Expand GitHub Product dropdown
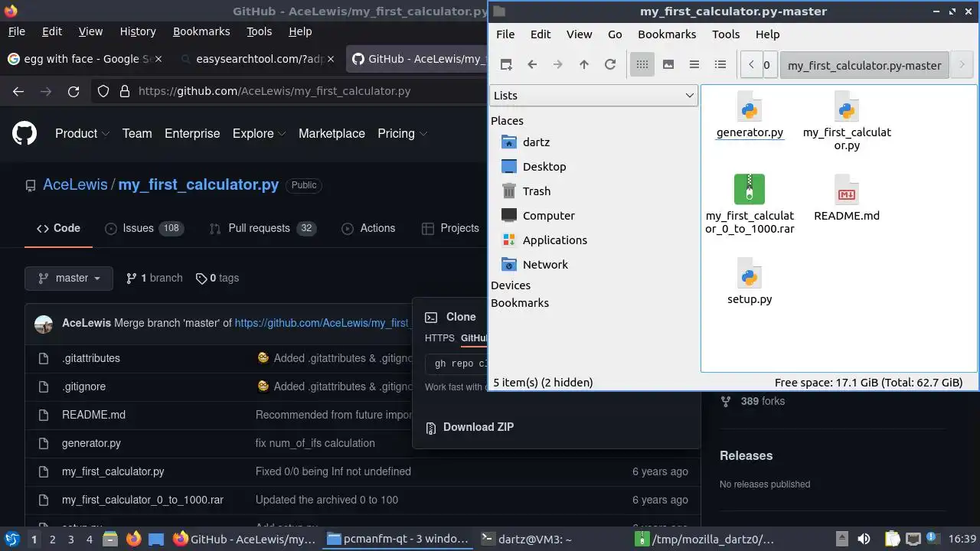Image resolution: width=980 pixels, height=551 pixels. coord(82,133)
